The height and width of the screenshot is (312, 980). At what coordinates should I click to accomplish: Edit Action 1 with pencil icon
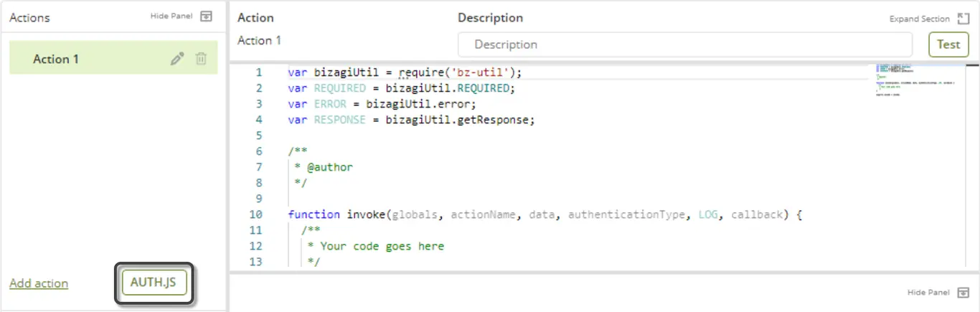[x=177, y=60]
